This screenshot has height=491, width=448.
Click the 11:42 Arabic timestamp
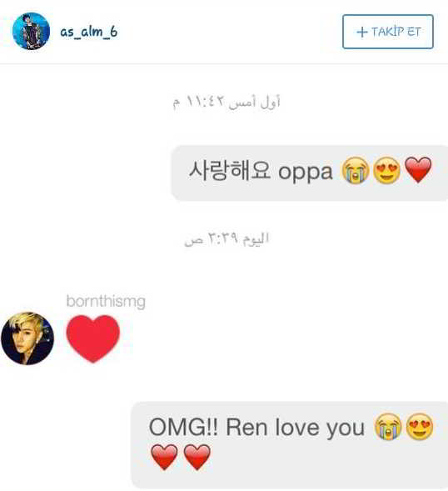tap(226, 102)
